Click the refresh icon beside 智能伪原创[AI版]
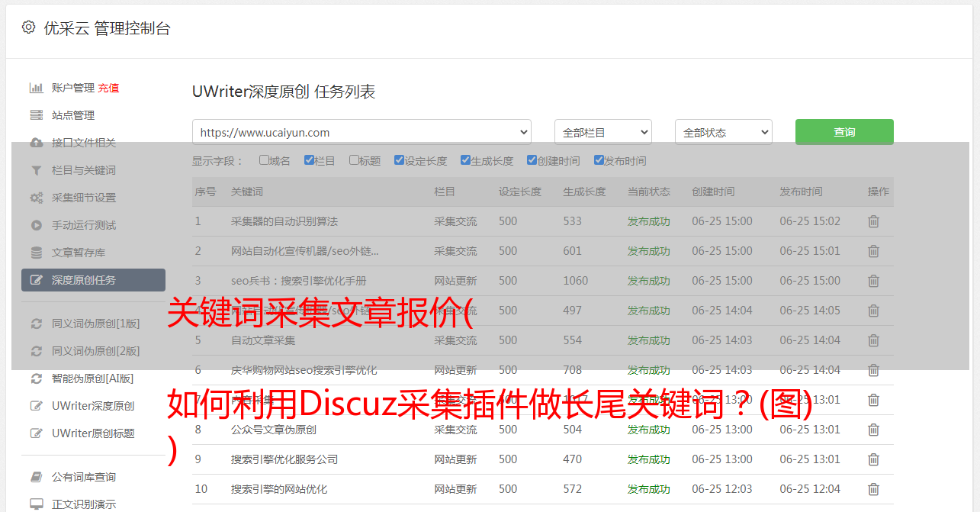 pos(36,378)
